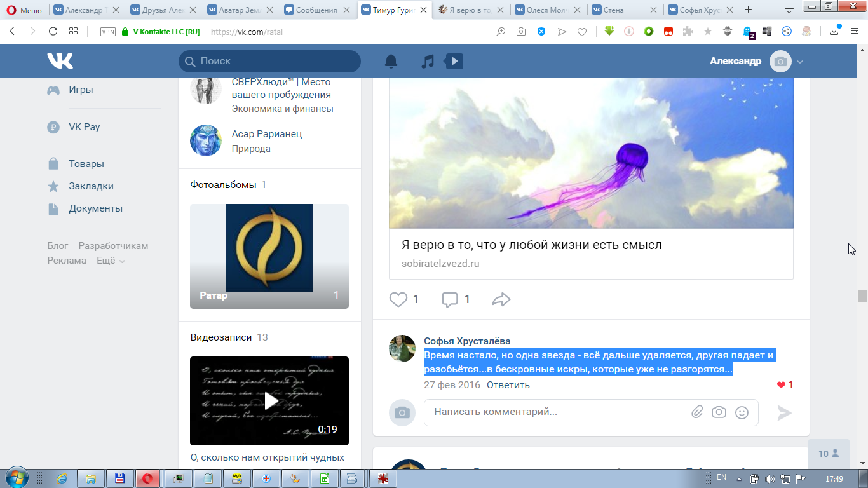Open the emoji smiley picker
Viewport: 868px width, 488px height.
(x=742, y=412)
